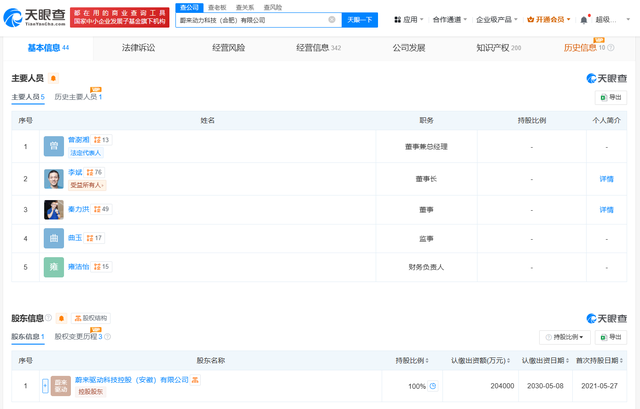Image resolution: width=640 pixels, height=409 pixels.
Task: Open the 持股比例 filter dropdown
Action: [x=565, y=337]
